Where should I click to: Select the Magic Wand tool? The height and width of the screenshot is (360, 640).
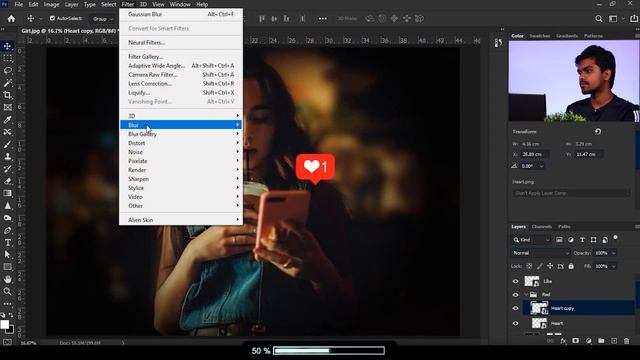(7, 83)
